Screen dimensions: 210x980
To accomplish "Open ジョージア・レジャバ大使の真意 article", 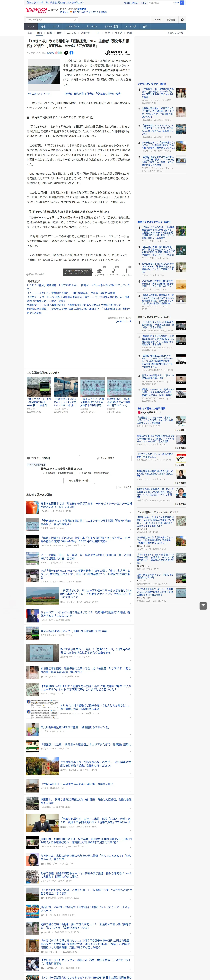I will click(x=85, y=614).
